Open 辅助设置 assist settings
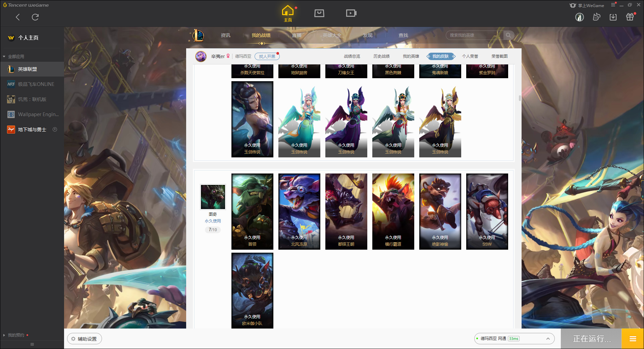Screen dimensions: 644x349 click(85, 339)
